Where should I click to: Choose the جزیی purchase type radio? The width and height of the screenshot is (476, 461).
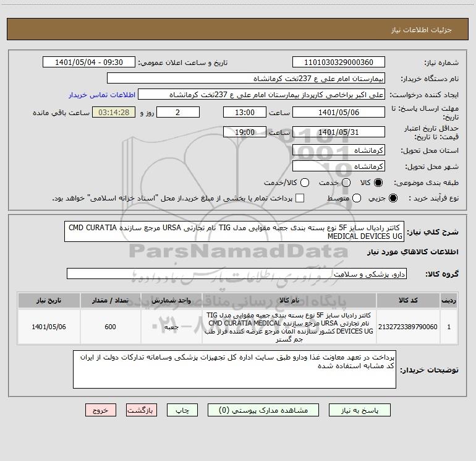click(393, 198)
